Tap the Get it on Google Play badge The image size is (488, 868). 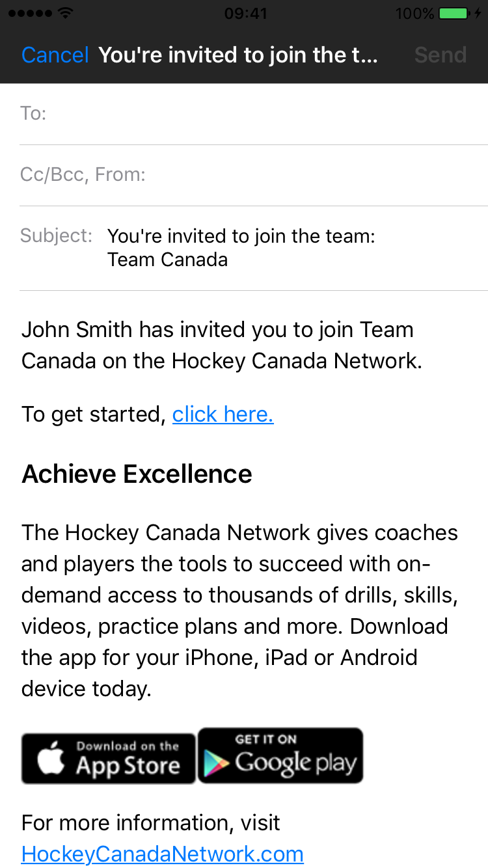280,755
